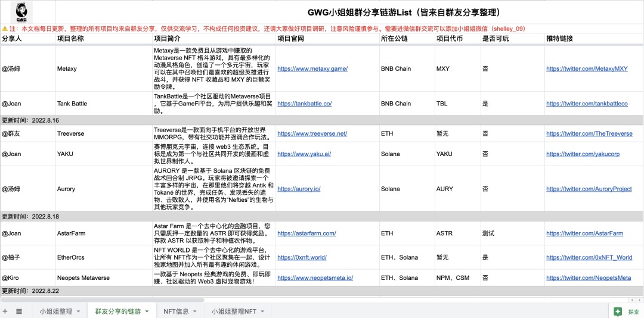Select the TBL token cell
The width and height of the screenshot is (644, 318).
[457, 104]
